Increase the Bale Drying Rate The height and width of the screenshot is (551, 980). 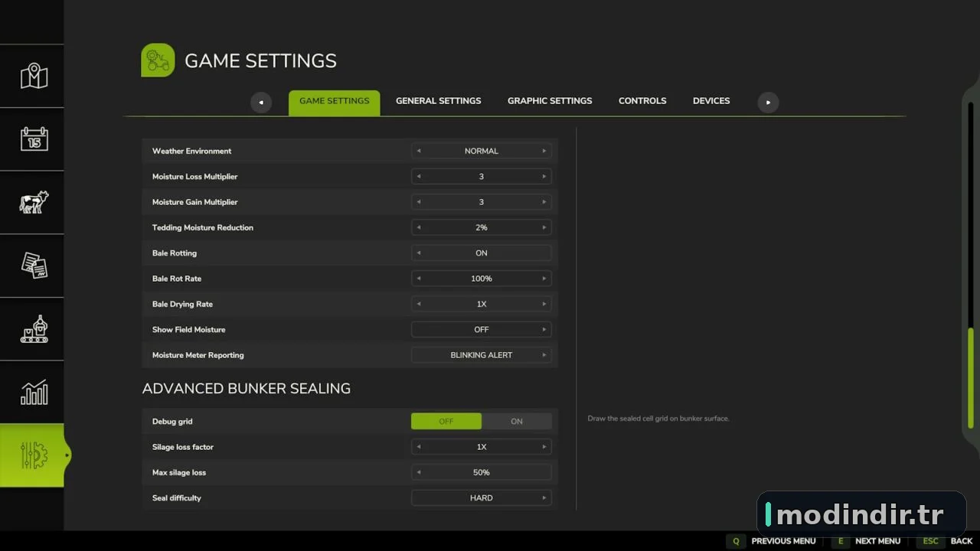(x=544, y=304)
